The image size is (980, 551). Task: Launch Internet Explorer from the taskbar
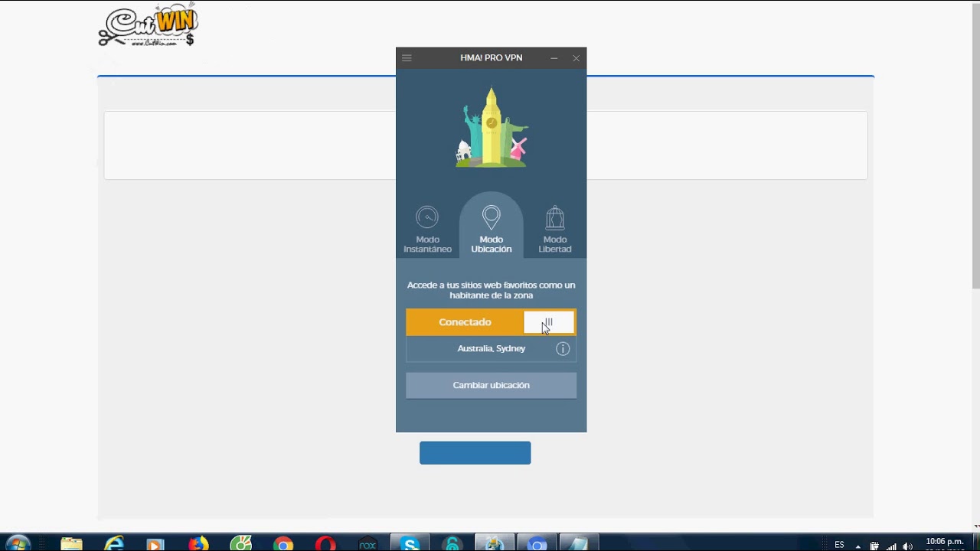coord(114,544)
